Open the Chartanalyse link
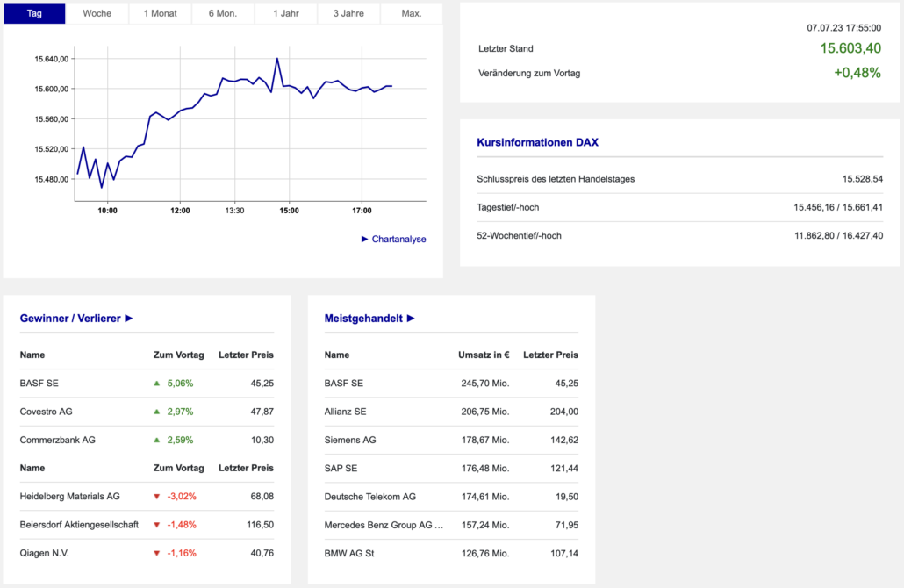904x588 pixels. 398,239
